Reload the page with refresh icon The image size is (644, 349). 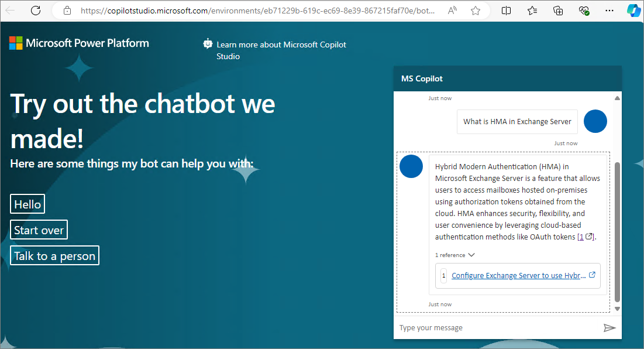[36, 11]
